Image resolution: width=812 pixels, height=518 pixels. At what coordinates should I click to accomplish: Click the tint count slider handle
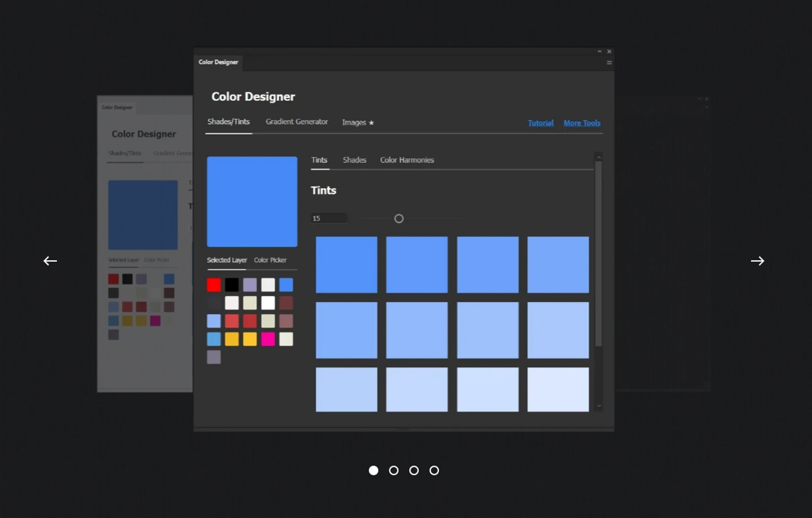coord(399,218)
